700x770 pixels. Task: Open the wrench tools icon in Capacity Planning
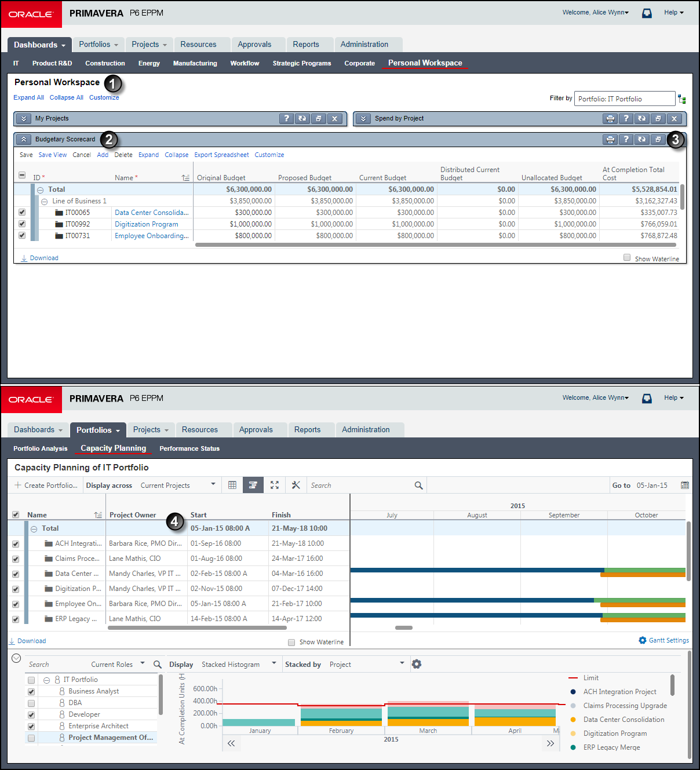[296, 486]
